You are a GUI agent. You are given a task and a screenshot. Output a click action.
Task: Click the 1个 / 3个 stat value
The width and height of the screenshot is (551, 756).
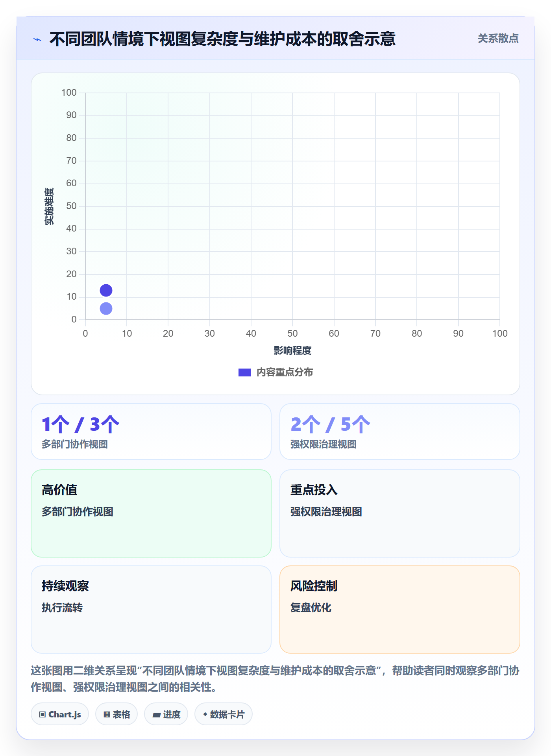pyautogui.click(x=81, y=424)
